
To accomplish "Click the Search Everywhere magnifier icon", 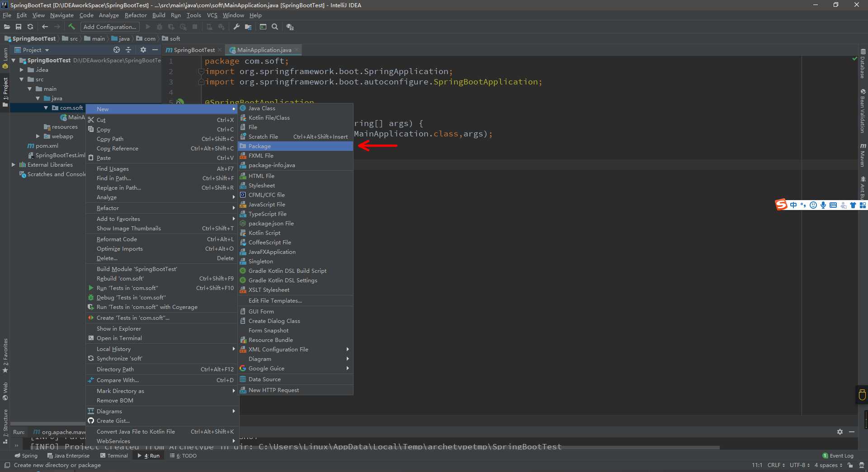I will point(275,27).
